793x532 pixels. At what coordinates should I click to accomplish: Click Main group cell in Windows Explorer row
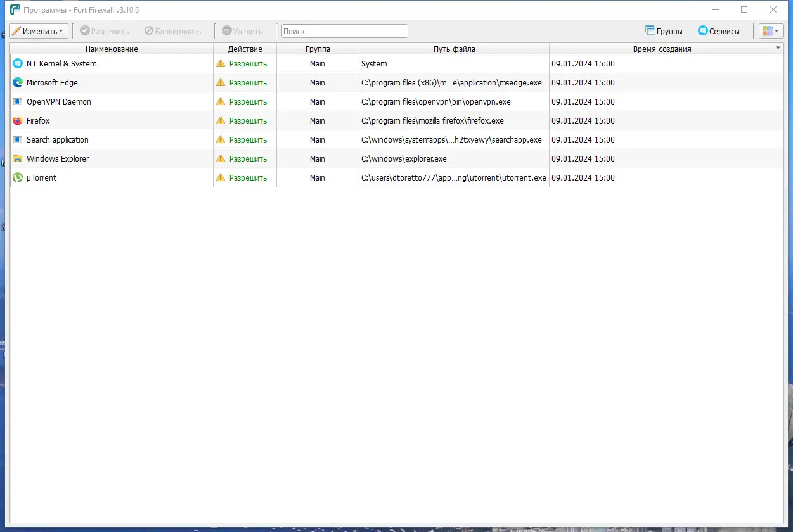pyautogui.click(x=318, y=159)
